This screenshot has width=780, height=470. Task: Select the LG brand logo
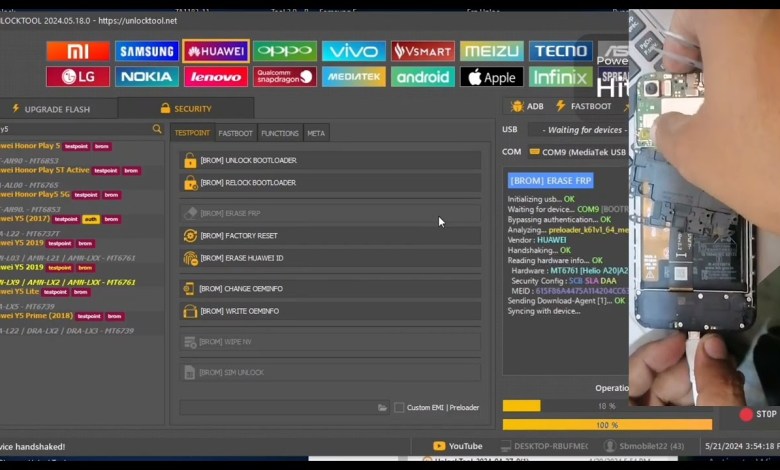coord(78,77)
